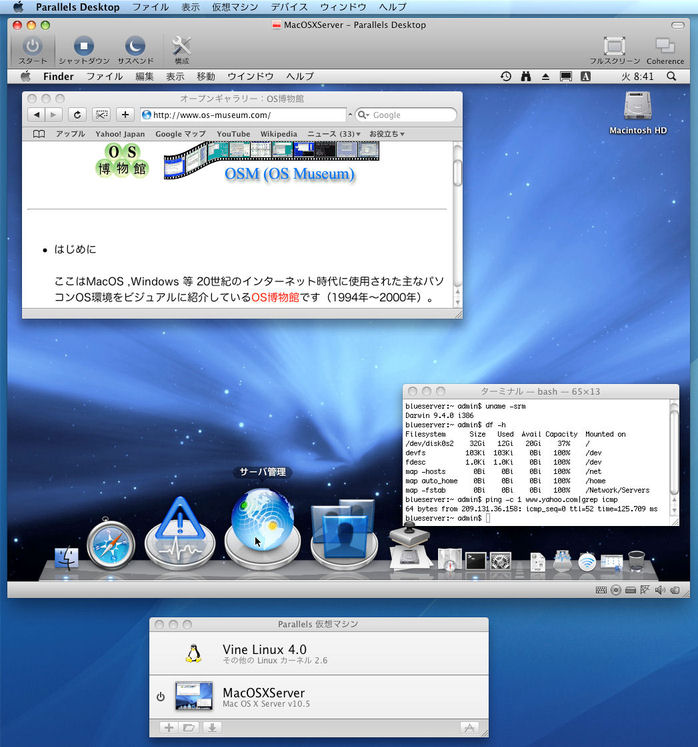The image size is (698, 747).
Task: Open Workgroup Manager icon in Dock
Action: click(344, 535)
